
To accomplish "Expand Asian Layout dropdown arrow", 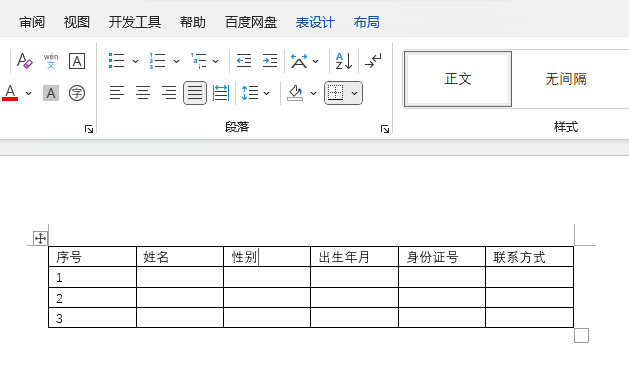I will (x=315, y=61).
